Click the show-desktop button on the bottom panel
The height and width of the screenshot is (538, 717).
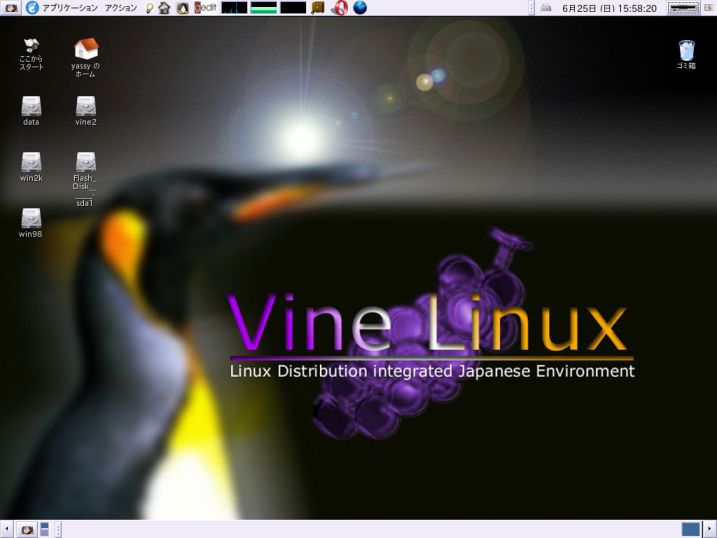coord(27,530)
